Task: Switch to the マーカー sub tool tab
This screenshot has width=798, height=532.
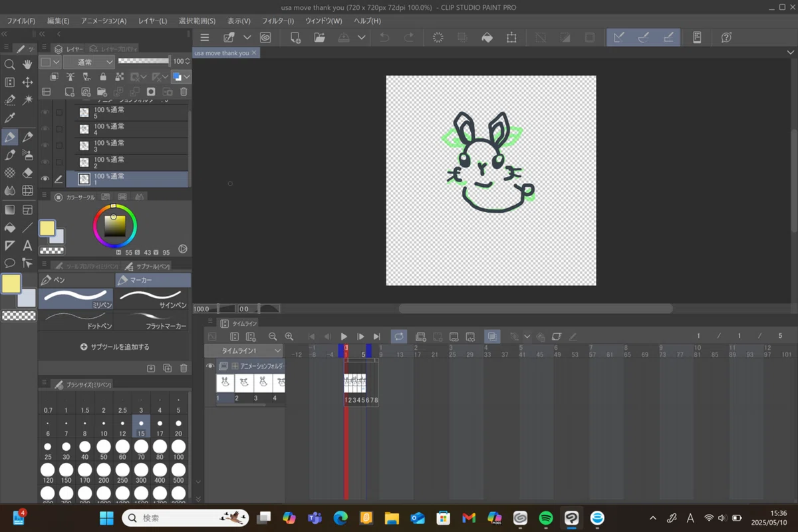Action: pyautogui.click(x=153, y=281)
